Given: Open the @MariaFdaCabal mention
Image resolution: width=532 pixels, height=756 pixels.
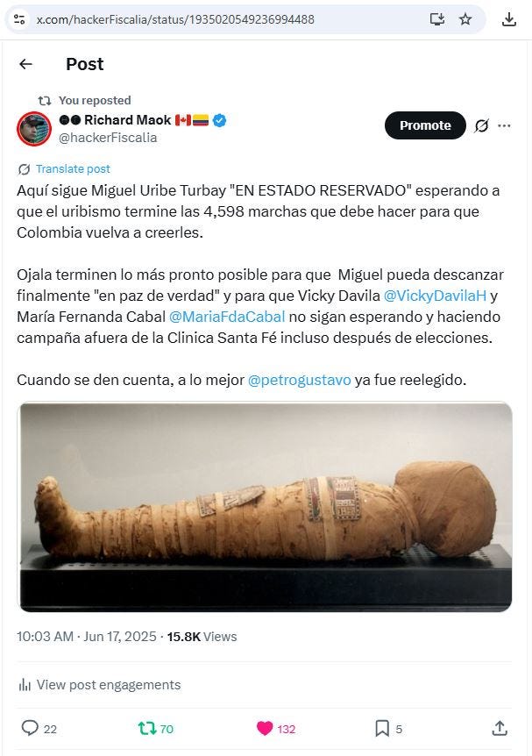Looking at the screenshot, I should 227,317.
